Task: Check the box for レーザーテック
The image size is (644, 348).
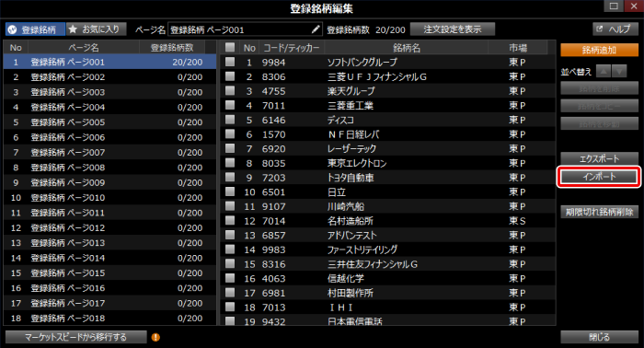Action: (x=230, y=148)
